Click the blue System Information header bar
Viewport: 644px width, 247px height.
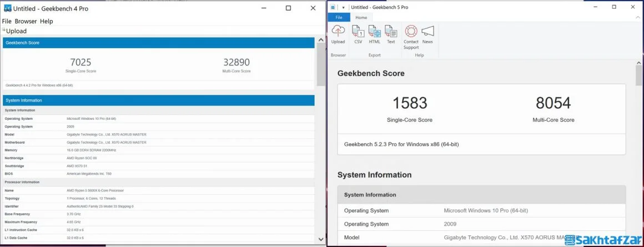pyautogui.click(x=159, y=100)
